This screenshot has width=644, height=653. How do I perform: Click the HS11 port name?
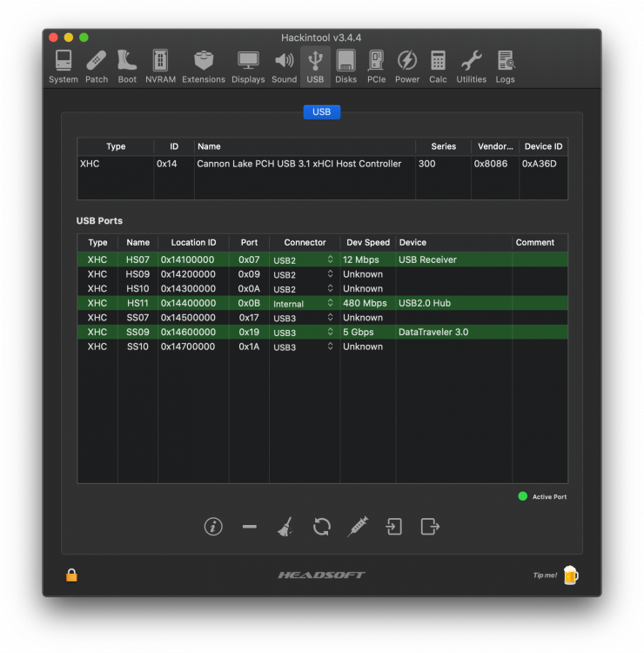[x=138, y=303]
